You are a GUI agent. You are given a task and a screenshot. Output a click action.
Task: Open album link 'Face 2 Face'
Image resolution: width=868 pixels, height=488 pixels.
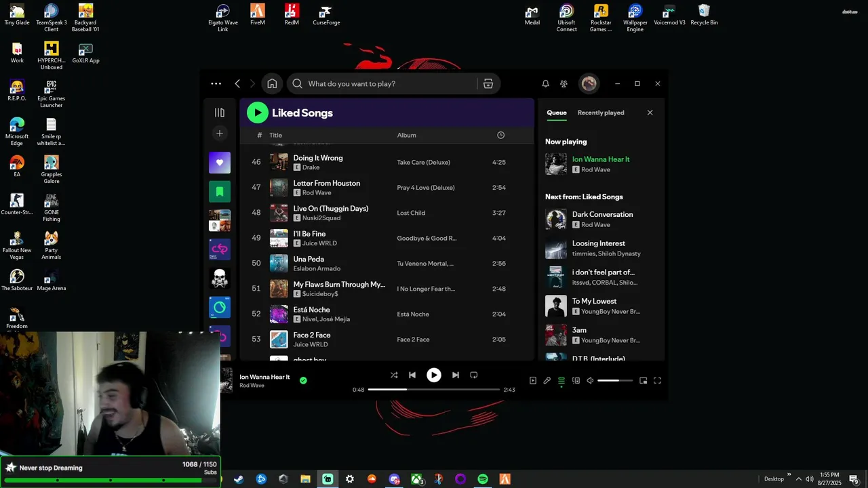tap(413, 340)
